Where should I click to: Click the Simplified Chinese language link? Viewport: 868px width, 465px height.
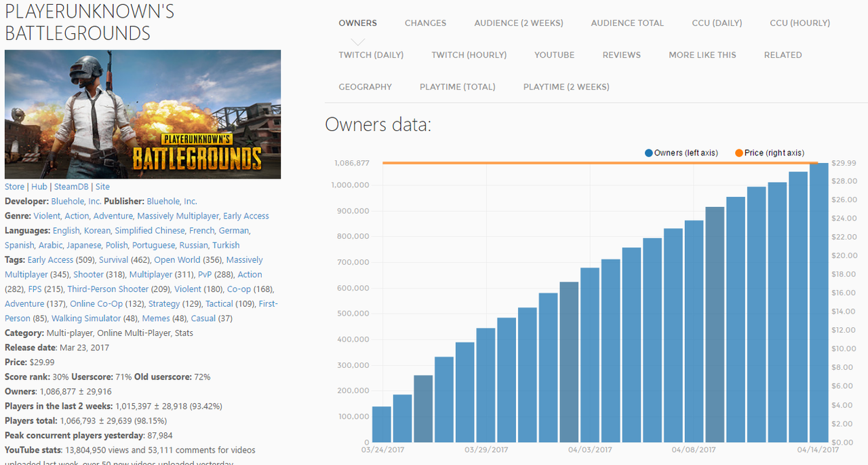(x=149, y=231)
